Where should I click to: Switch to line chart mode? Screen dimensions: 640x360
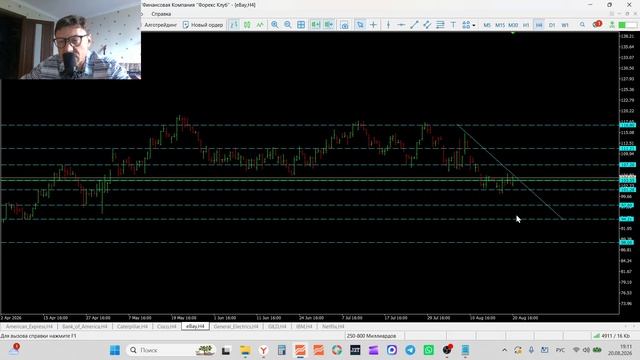click(x=260, y=25)
